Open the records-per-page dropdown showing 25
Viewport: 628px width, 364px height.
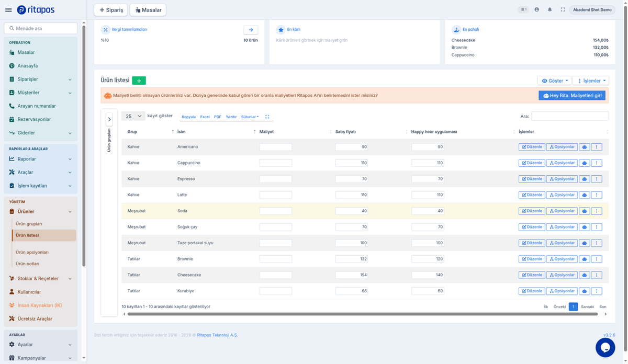133,116
